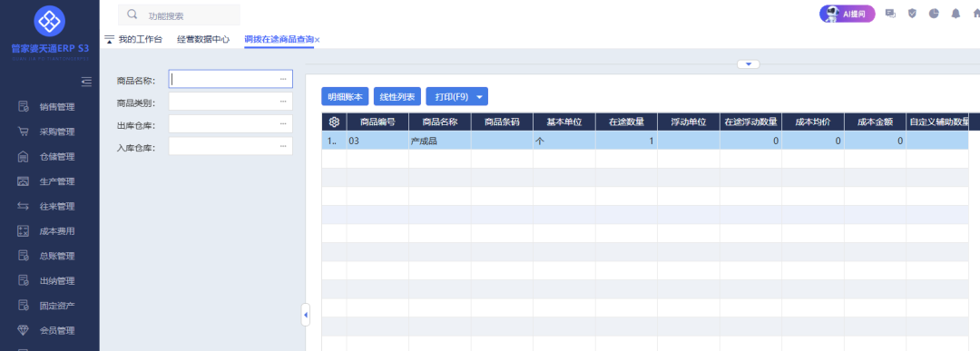The width and height of the screenshot is (980, 351).
Task: Select the 产成品 product name cell
Action: click(440, 141)
